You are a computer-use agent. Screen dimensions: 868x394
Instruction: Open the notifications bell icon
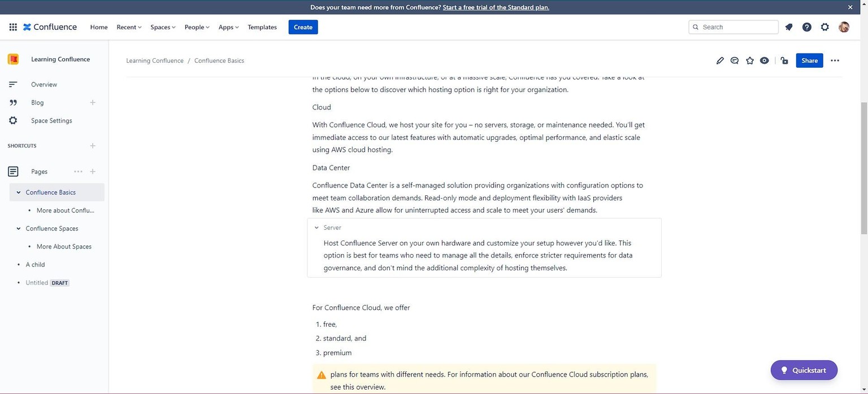tap(789, 27)
